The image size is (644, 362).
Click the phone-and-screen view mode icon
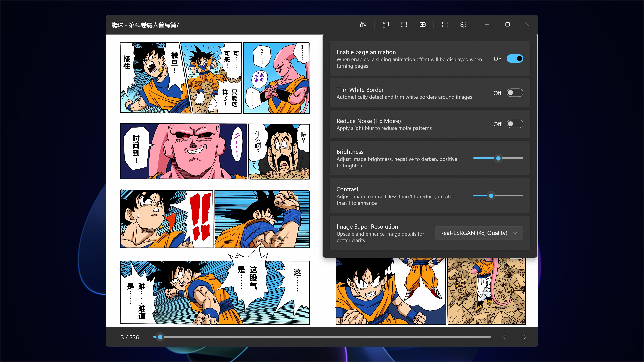386,24
